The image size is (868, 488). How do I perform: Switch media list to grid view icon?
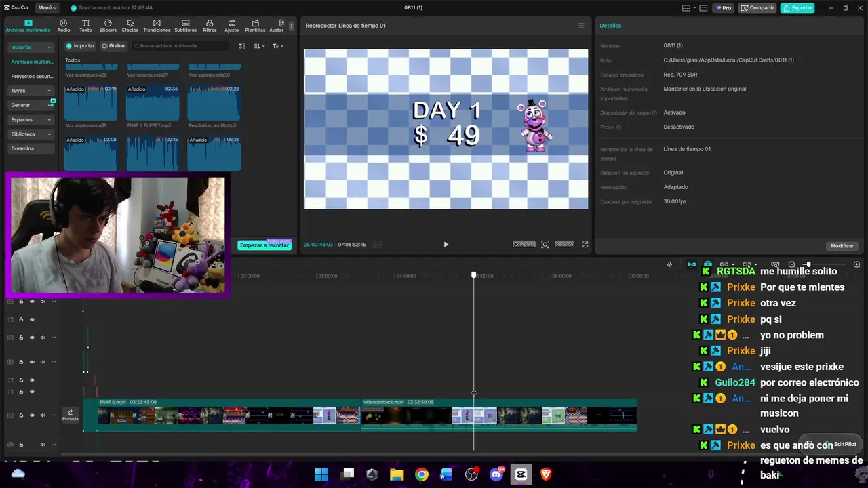pos(242,46)
